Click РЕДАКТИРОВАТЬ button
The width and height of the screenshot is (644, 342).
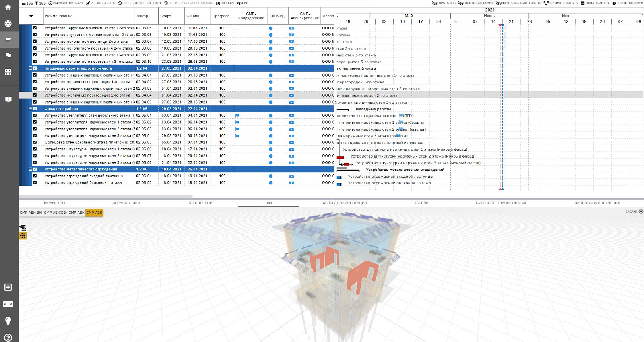click(x=100, y=3)
